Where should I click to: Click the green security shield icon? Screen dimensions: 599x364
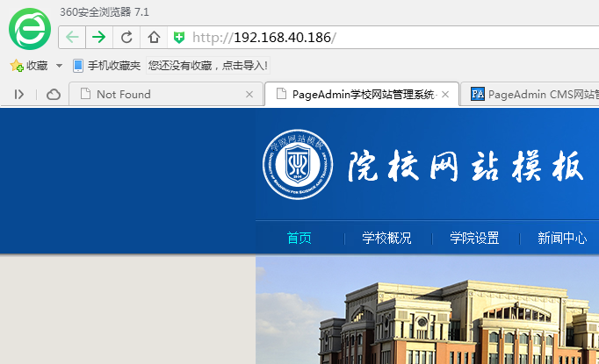(179, 37)
